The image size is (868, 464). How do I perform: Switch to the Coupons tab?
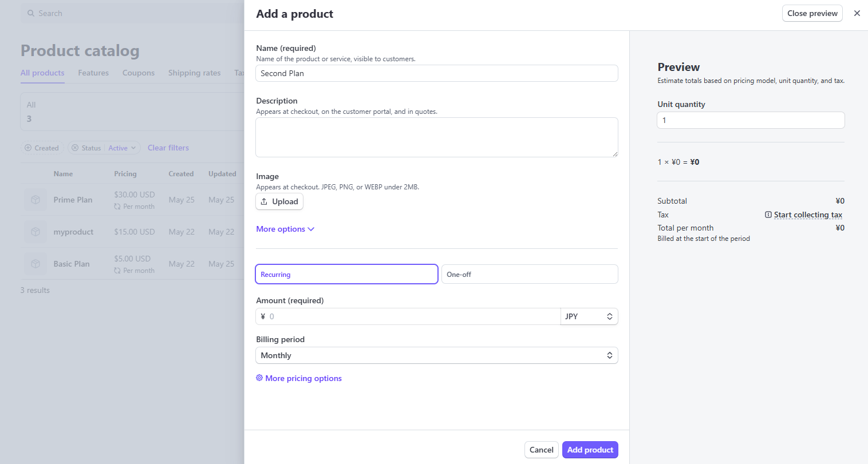139,73
